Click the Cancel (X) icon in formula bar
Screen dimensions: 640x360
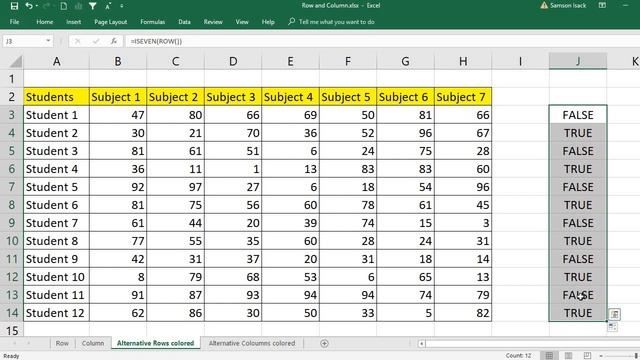(78, 41)
